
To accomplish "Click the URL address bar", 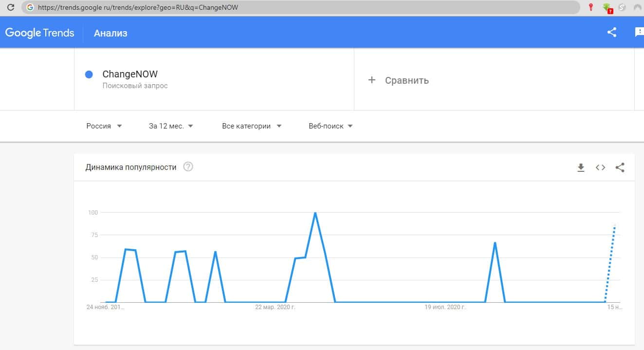I will coord(302,7).
